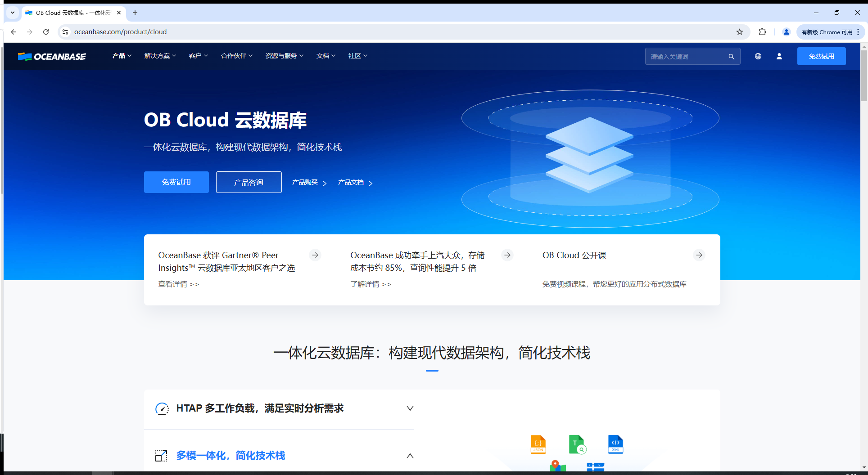Click the arrow on the 上汽大众 news card

pyautogui.click(x=507, y=255)
